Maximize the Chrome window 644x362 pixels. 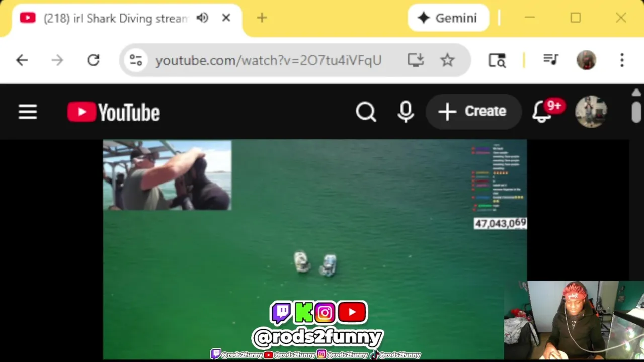click(575, 18)
